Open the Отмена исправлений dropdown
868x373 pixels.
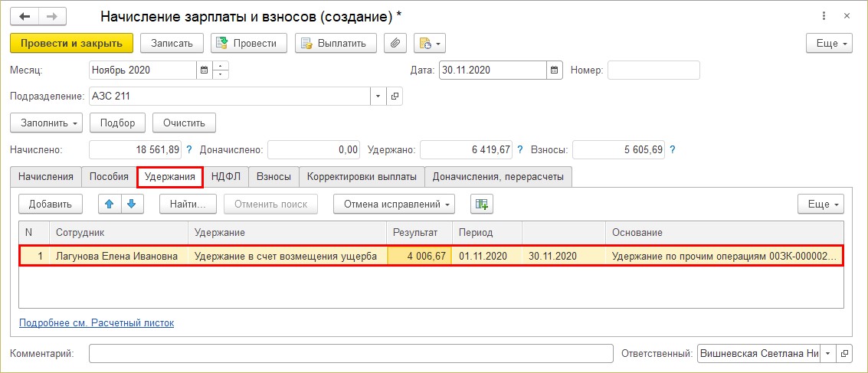pos(394,204)
